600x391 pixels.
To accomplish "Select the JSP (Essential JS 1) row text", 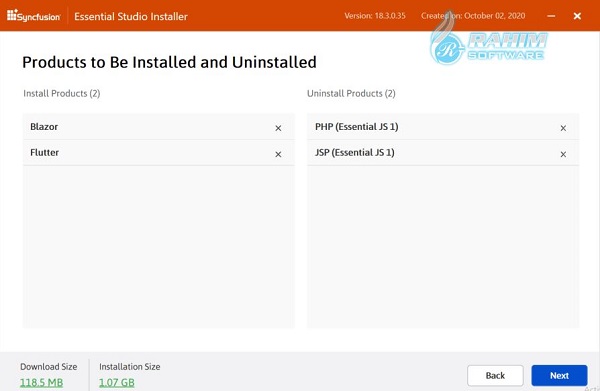I will [355, 152].
